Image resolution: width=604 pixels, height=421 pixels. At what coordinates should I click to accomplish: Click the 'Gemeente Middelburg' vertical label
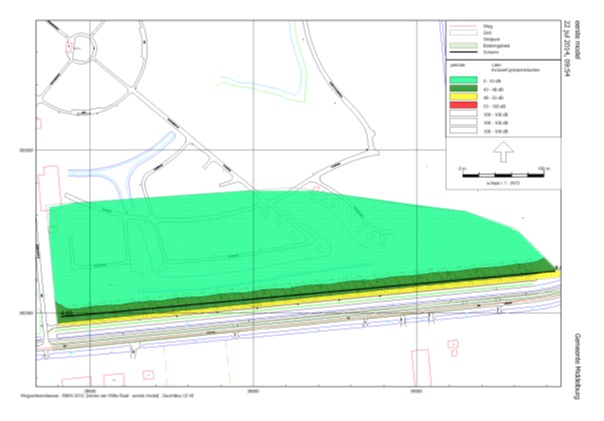click(x=577, y=366)
